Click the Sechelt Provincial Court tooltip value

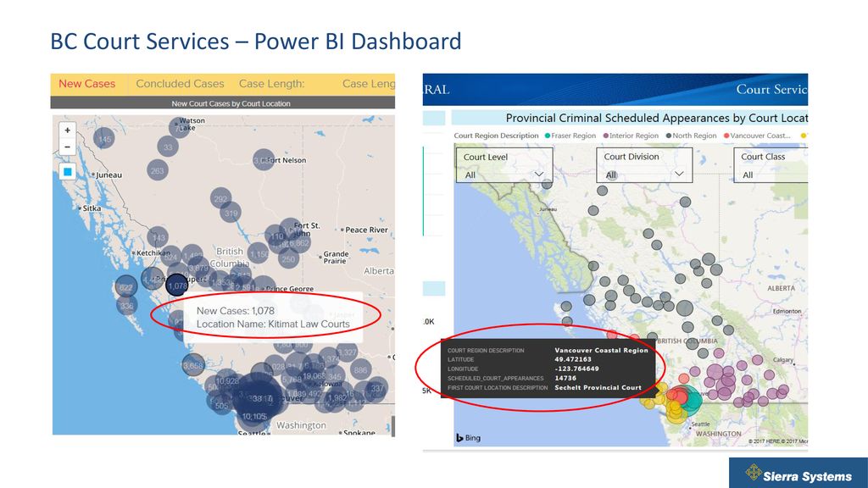point(598,387)
